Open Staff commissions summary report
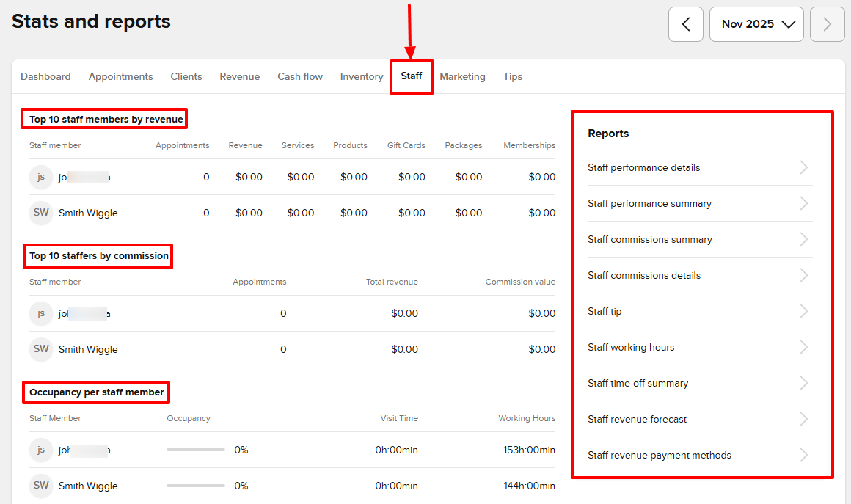This screenshot has width=851, height=504. pos(649,239)
